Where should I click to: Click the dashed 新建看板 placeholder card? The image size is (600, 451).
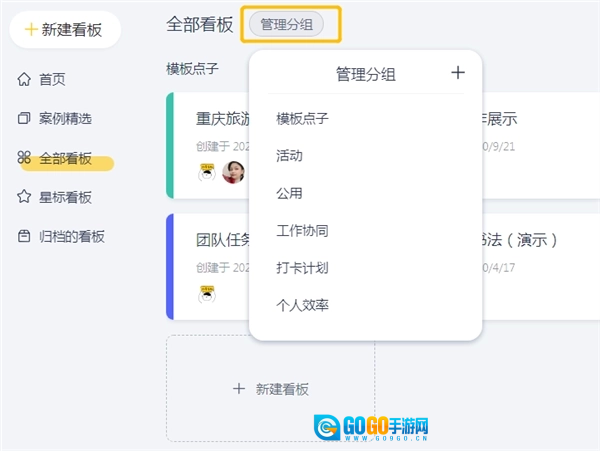pyautogui.click(x=270, y=388)
